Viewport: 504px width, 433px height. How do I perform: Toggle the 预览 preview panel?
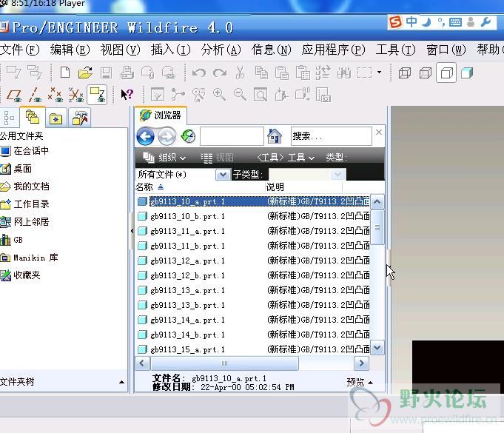pos(360,382)
